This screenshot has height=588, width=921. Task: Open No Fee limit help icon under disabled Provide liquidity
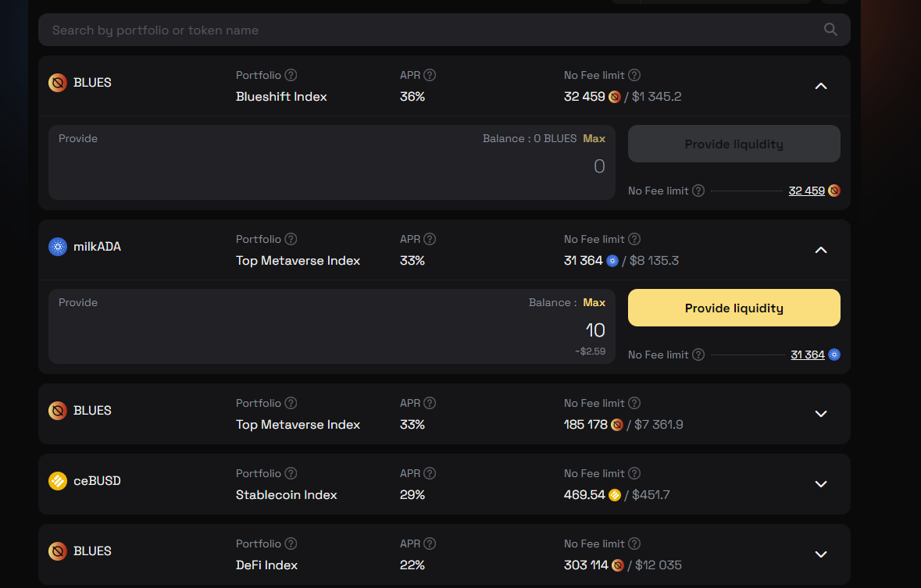[x=698, y=191]
